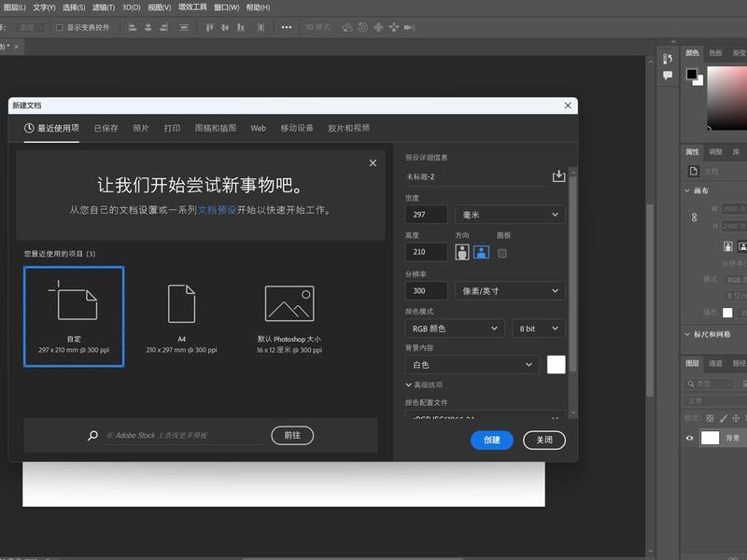Click the 3D slide mode icon
The height and width of the screenshot is (560, 747).
point(393,28)
